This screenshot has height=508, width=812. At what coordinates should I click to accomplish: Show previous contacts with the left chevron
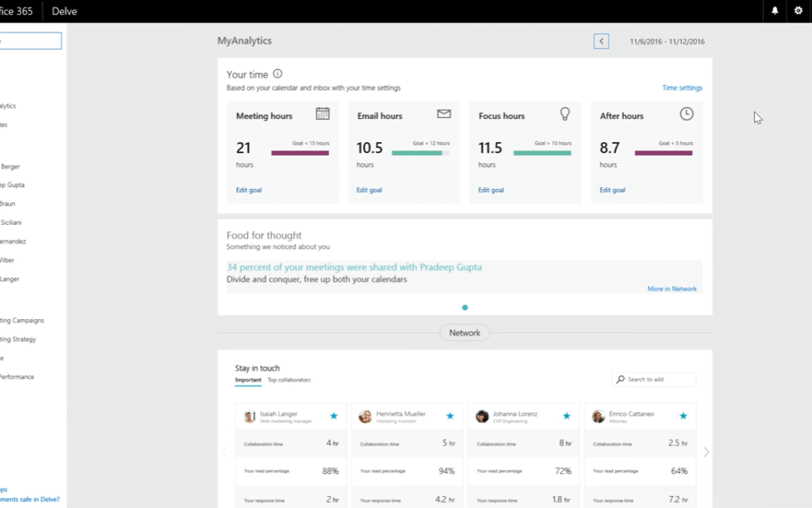point(224,452)
